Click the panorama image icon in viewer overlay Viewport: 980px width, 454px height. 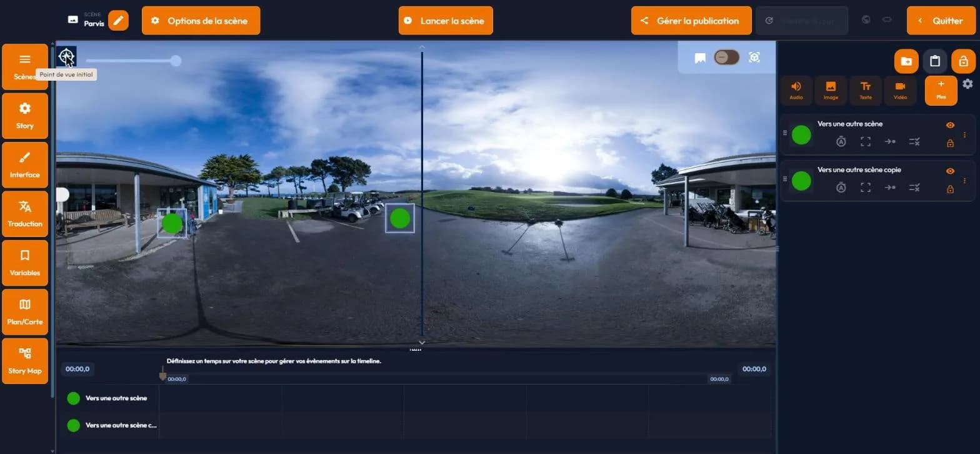(700, 58)
